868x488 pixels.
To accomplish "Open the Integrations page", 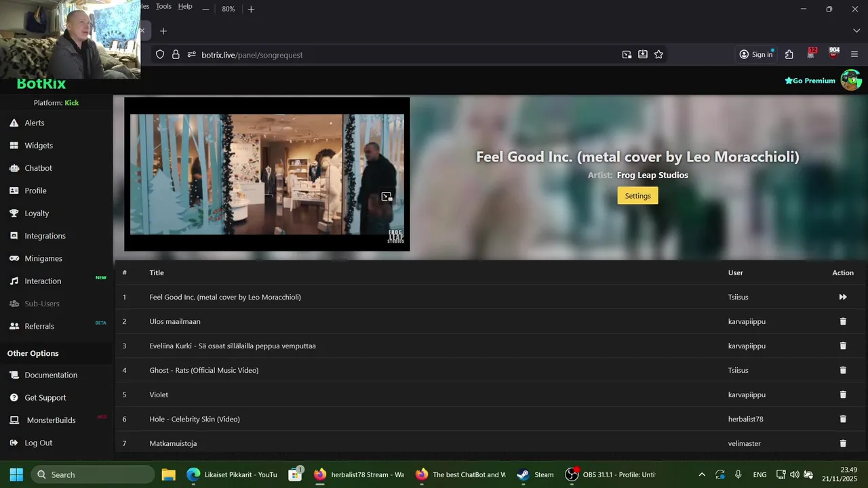I will point(45,236).
